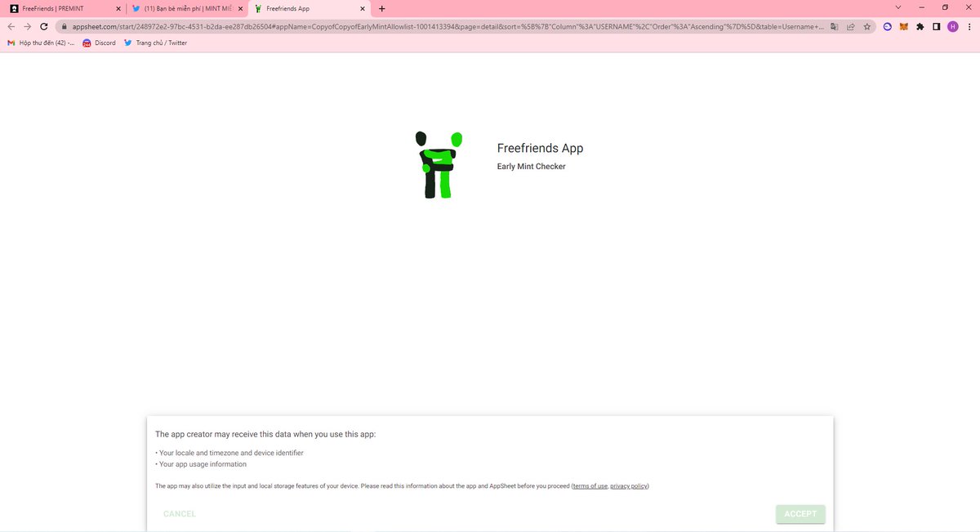This screenshot has height=532, width=980.
Task: Share this page from address bar
Action: (850, 26)
